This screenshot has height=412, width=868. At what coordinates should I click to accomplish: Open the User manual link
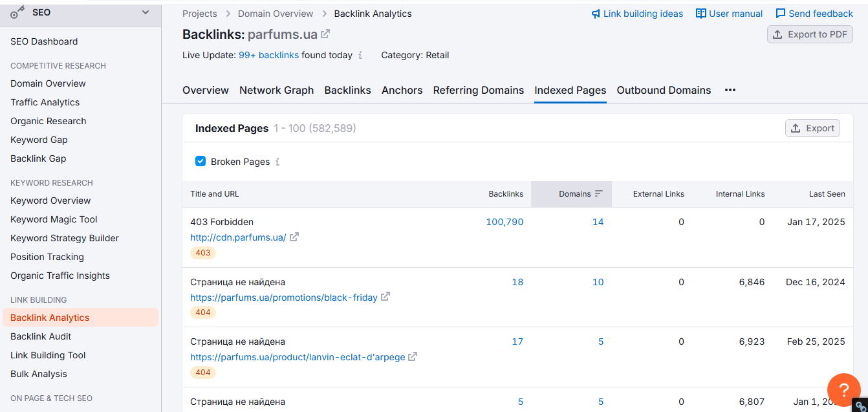coord(729,14)
